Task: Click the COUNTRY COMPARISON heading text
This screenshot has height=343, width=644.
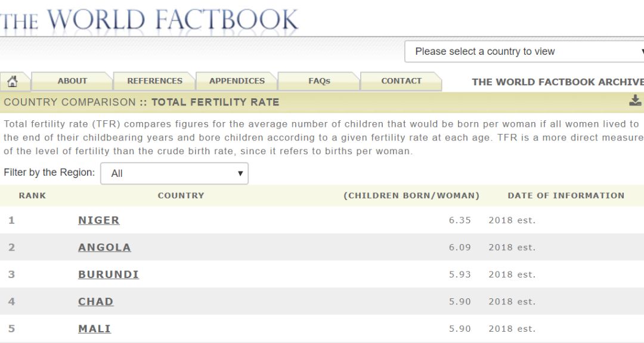Action: pos(70,102)
